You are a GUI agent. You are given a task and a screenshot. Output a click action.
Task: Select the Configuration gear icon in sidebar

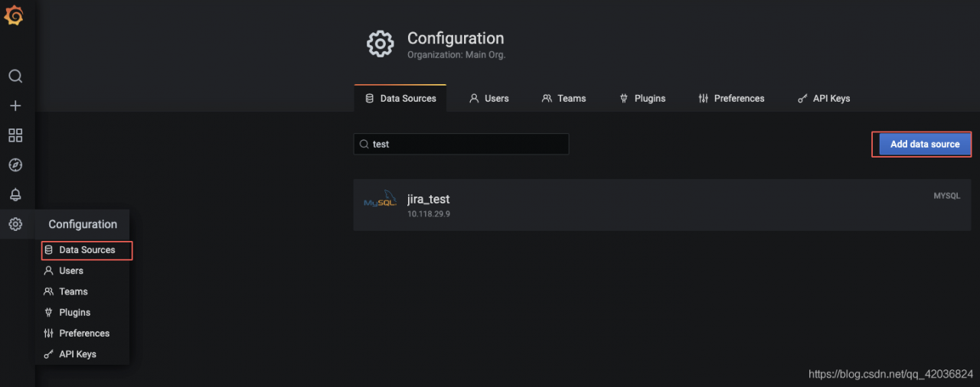tap(15, 224)
